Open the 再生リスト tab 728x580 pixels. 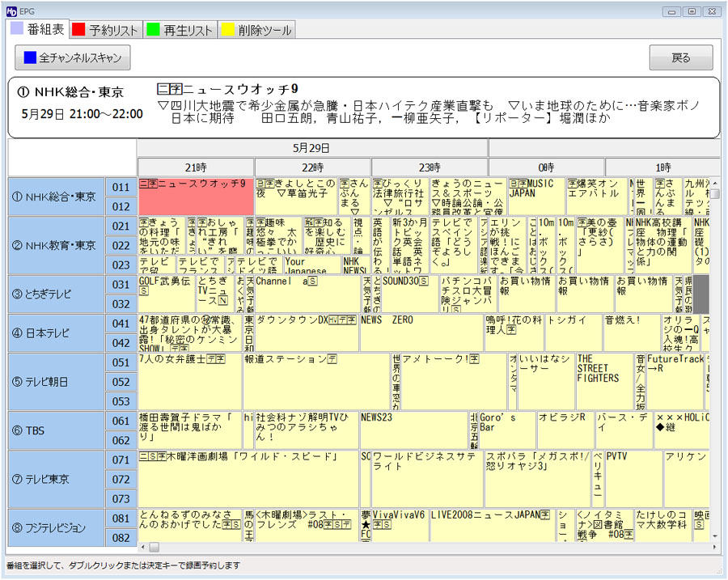tap(180, 30)
